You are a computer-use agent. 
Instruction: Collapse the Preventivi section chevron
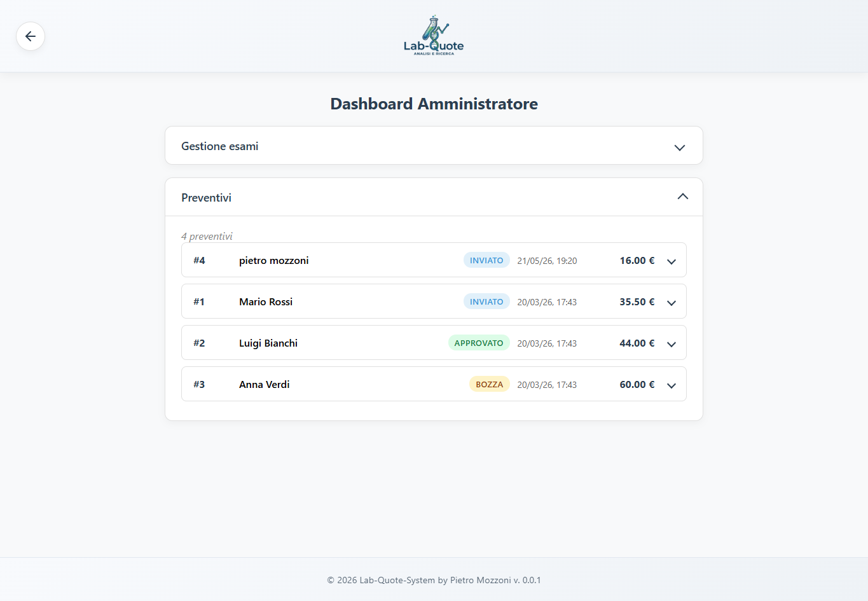pos(683,197)
